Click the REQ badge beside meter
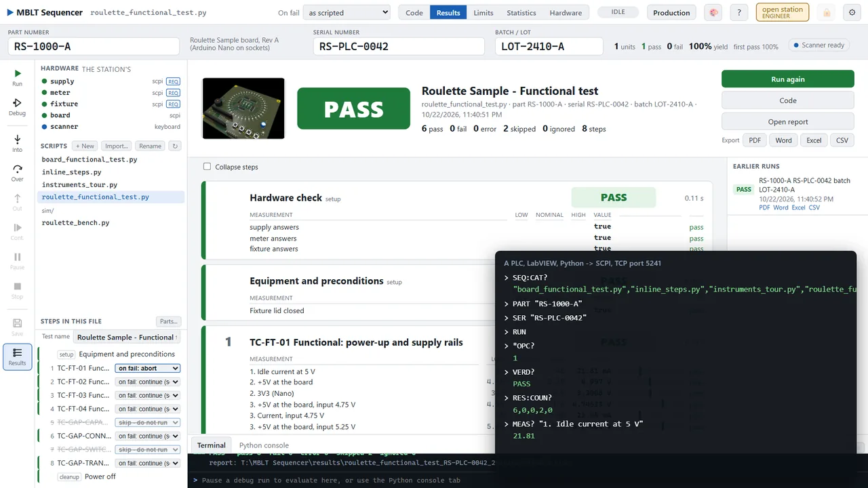 (x=173, y=93)
